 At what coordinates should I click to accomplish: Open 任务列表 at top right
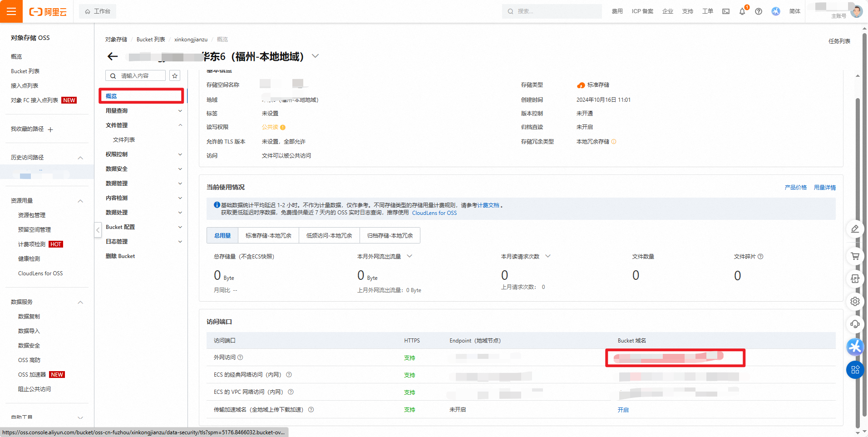click(839, 41)
